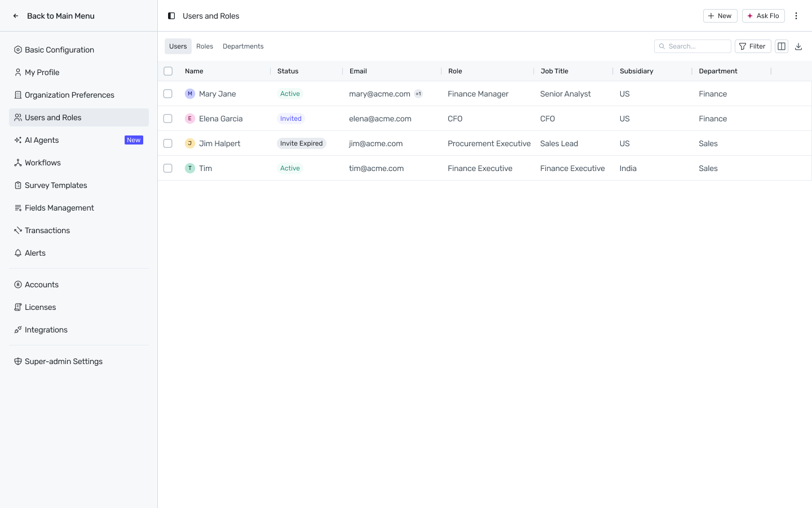
Task: Open AI Agents menu item
Action: (x=79, y=140)
